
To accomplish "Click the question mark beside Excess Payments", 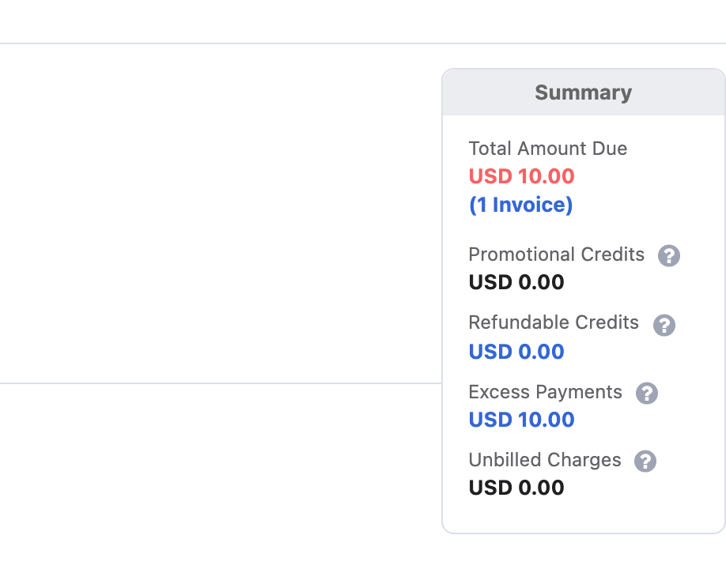I will (647, 394).
